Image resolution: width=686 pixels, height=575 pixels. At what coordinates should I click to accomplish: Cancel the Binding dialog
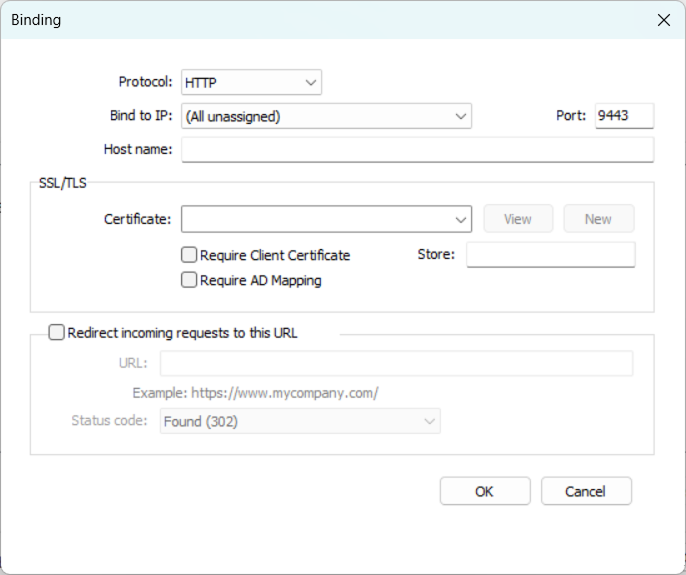click(586, 491)
